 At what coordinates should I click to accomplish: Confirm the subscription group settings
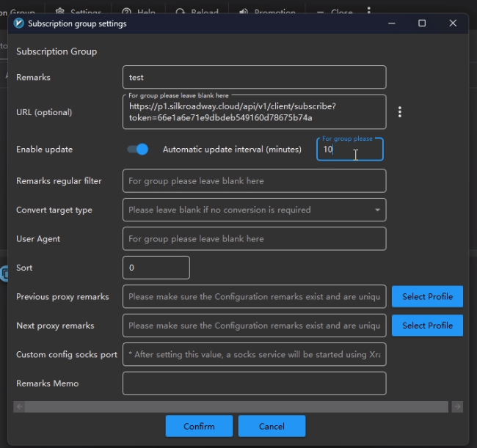tap(199, 426)
